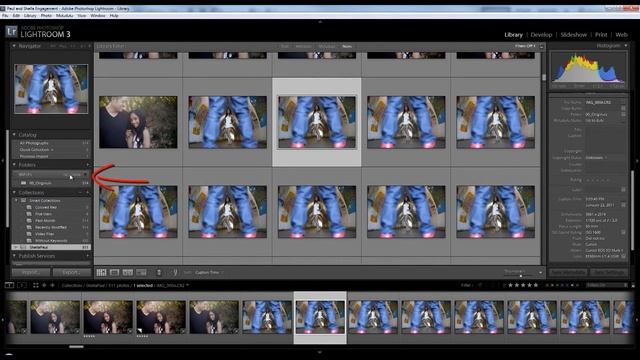The height and width of the screenshot is (360, 640).
Task: Click the Import button
Action: (x=31, y=272)
